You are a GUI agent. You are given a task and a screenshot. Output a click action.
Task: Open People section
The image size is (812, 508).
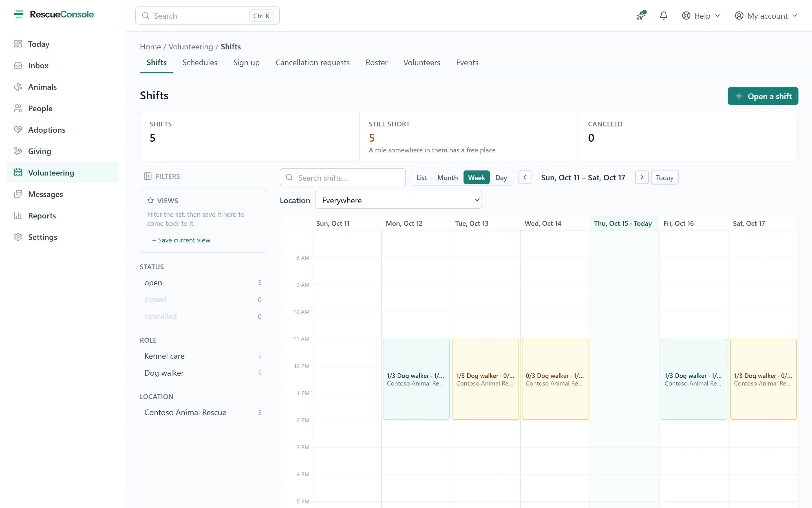(x=63, y=109)
